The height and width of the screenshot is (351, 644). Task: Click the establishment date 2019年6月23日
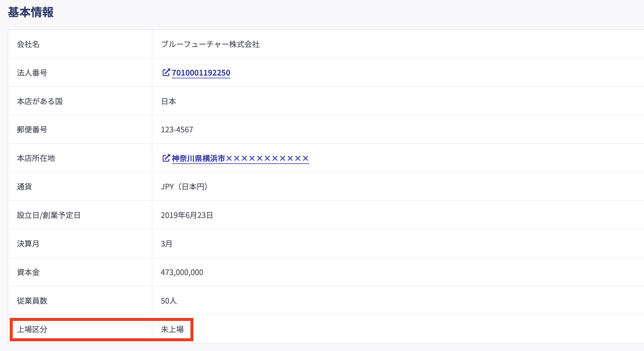coord(187,215)
